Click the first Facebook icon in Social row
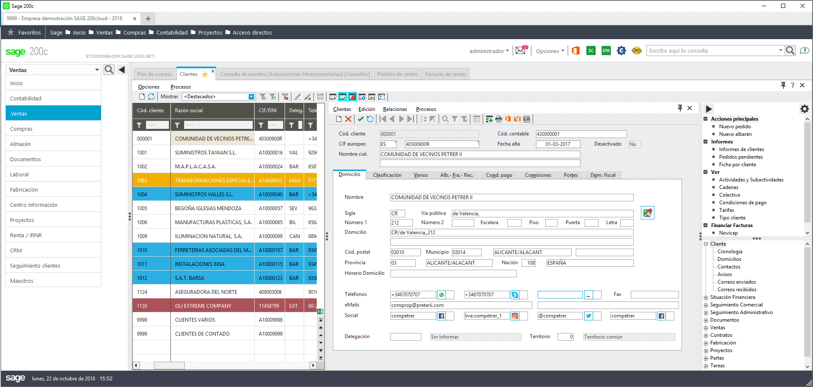 tap(442, 315)
